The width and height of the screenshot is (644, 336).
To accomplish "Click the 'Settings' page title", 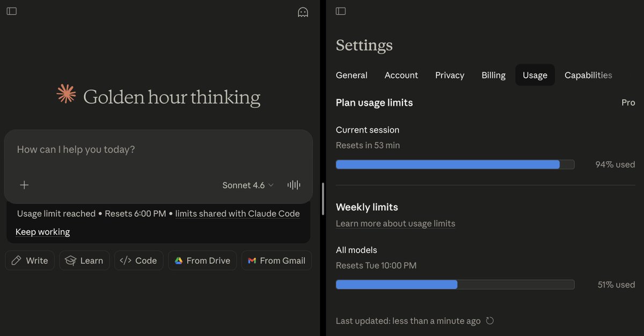I will (364, 45).
